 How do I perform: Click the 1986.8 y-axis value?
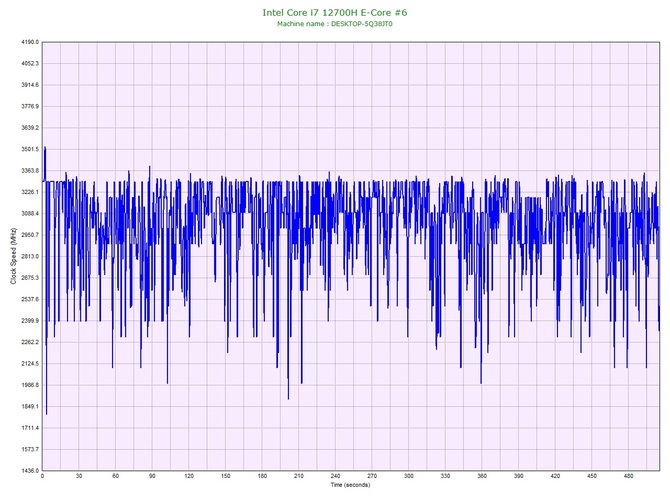[30, 385]
